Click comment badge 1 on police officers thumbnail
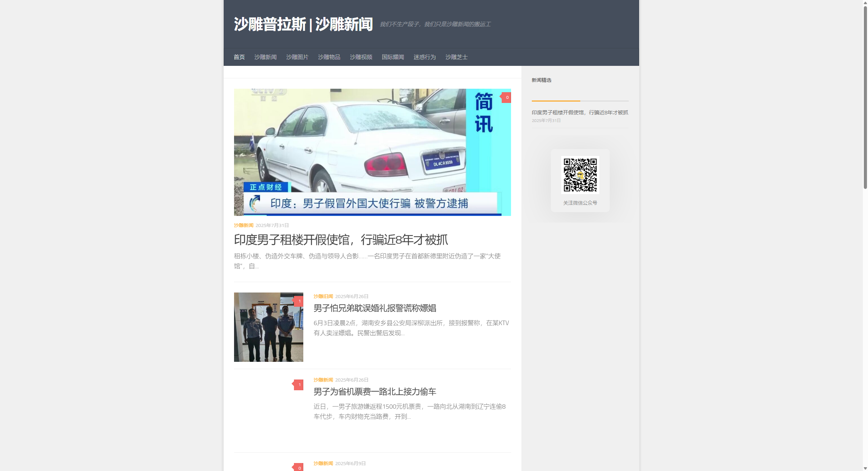Viewport: 868px width, 471px height. tap(298, 301)
